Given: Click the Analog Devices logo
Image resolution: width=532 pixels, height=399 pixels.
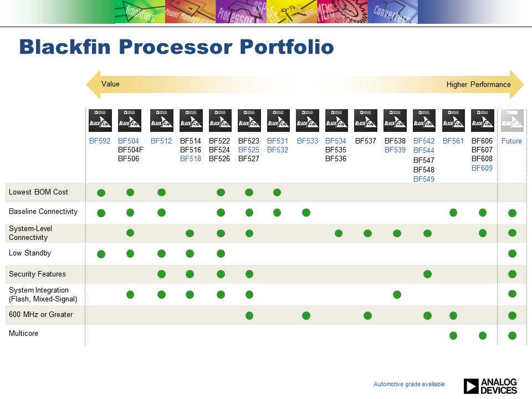Looking at the screenshot, I should click(x=490, y=386).
